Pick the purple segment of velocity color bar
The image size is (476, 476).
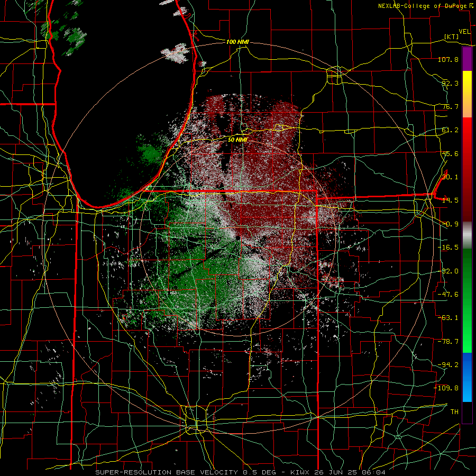pyautogui.click(x=467, y=59)
